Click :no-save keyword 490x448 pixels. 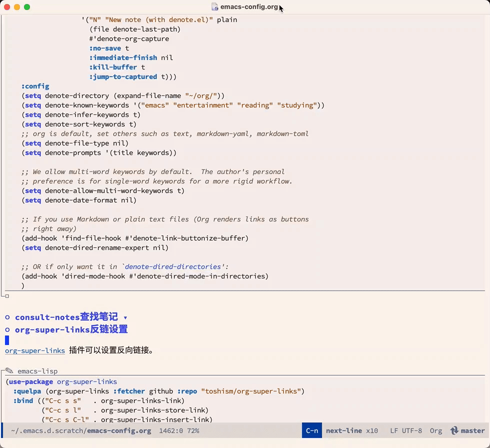[x=105, y=48]
